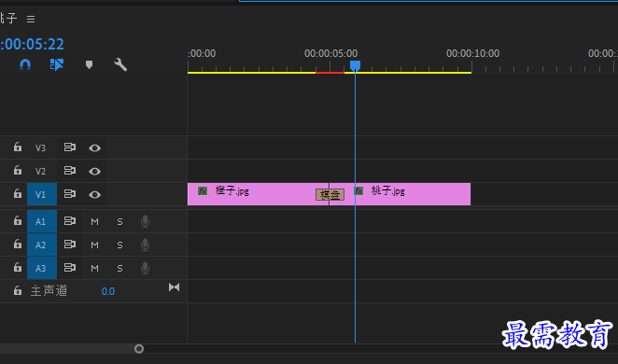Hide track V3 output with eye icon
Screen dimensions: 618x364
[94, 147]
